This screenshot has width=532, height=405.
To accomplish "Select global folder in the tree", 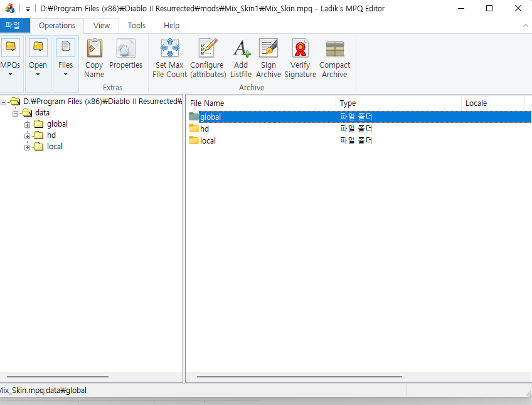I will click(x=57, y=124).
